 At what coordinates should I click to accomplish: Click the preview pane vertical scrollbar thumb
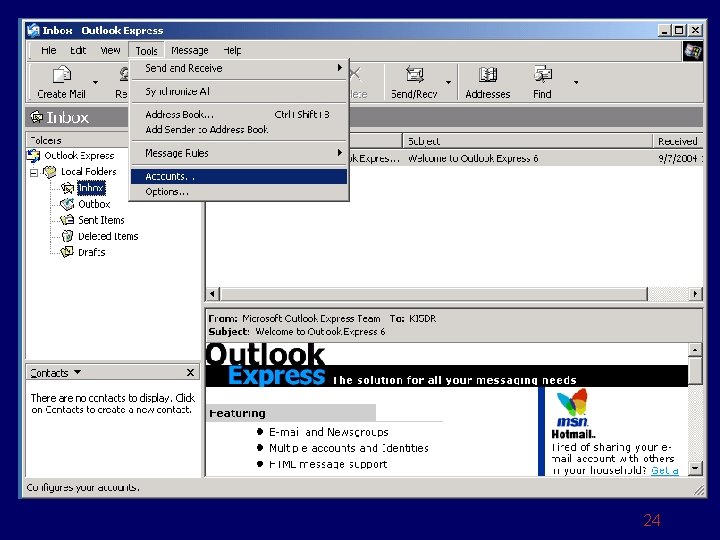click(x=695, y=371)
